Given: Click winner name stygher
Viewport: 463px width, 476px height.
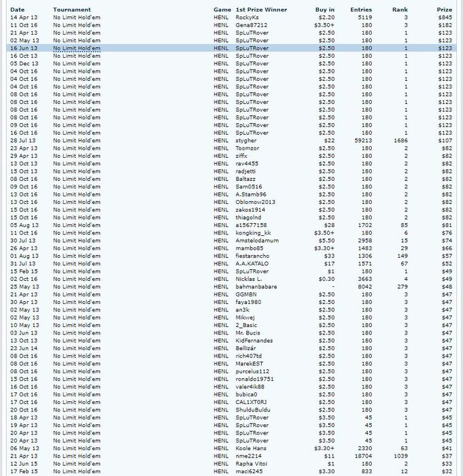Looking at the screenshot, I should click(246, 141).
